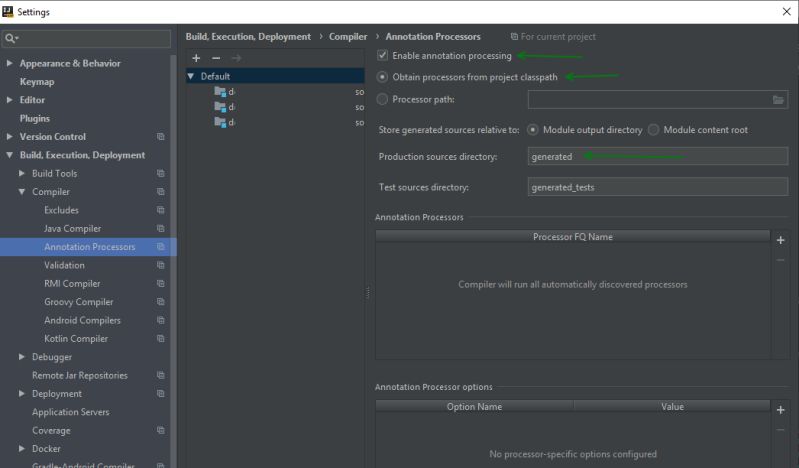This screenshot has height=468, width=799.
Task: Click the Option Name column header
Action: coord(474,406)
